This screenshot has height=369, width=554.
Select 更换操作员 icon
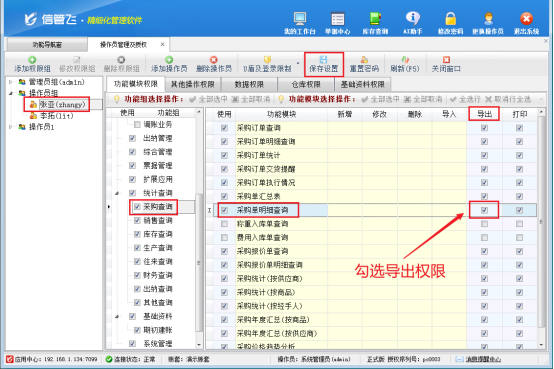tap(488, 23)
